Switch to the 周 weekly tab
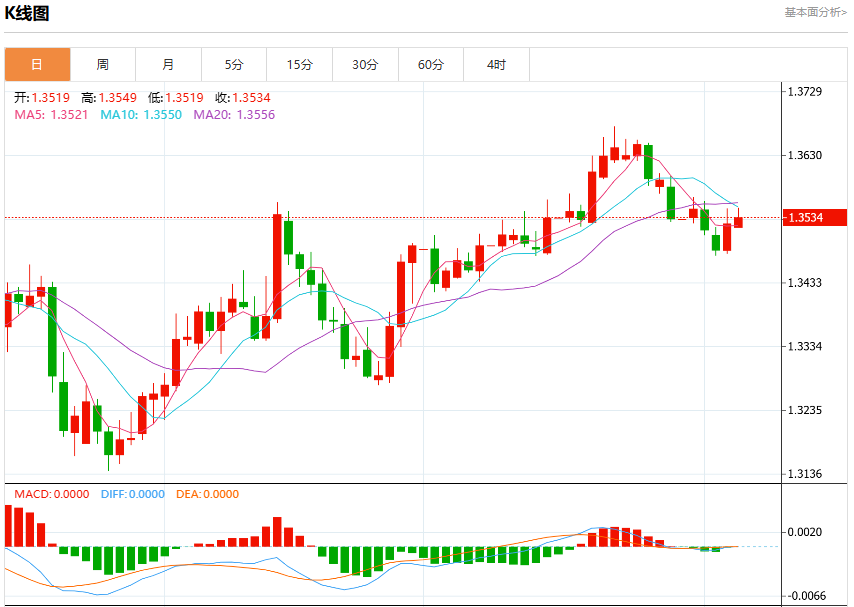 103,64
